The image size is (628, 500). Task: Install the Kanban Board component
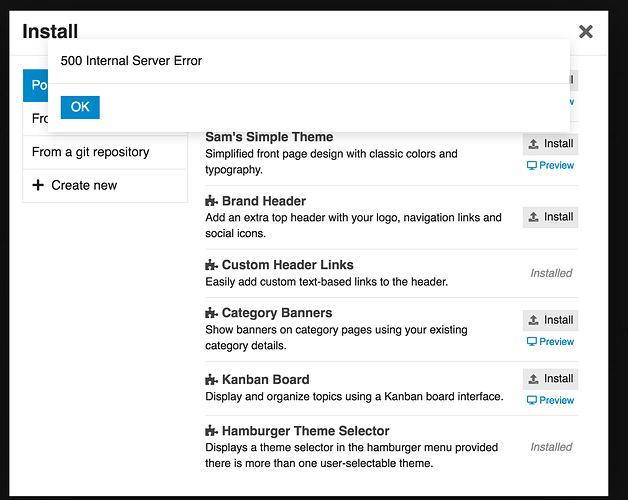pos(550,379)
